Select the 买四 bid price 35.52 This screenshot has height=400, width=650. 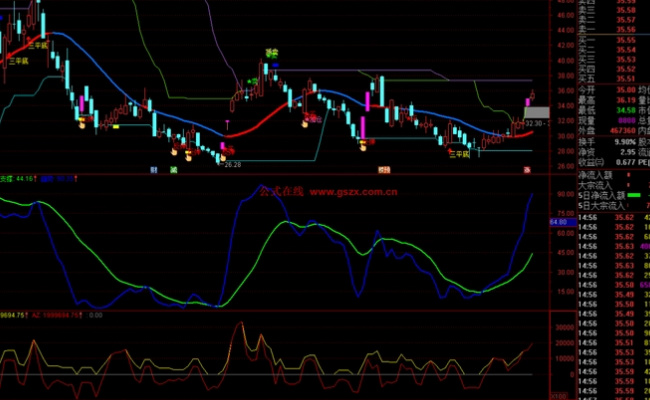coord(626,69)
